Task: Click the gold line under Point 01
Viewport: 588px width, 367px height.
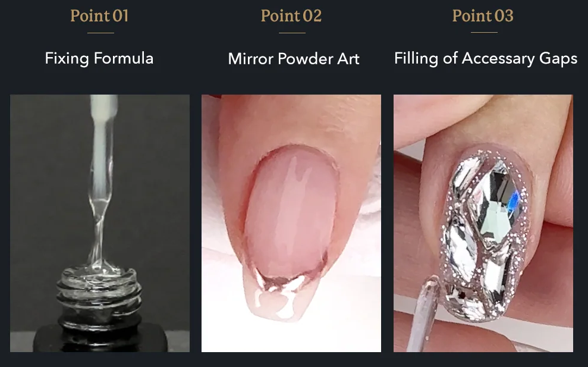Action: [x=100, y=33]
